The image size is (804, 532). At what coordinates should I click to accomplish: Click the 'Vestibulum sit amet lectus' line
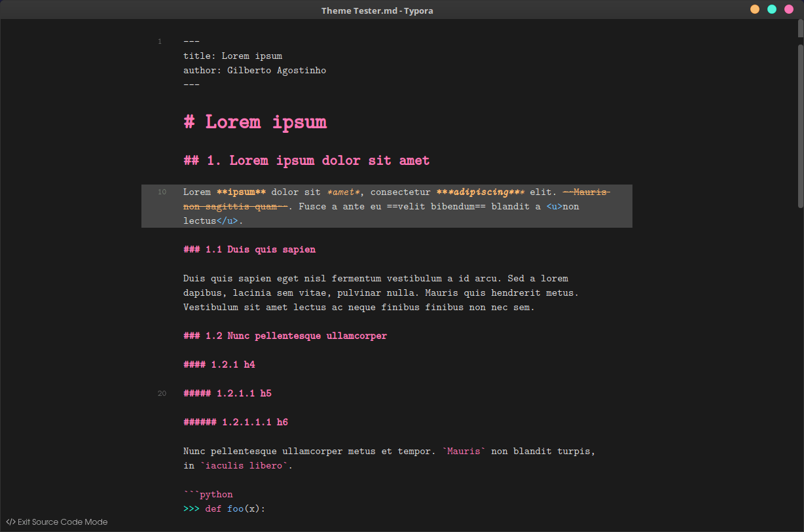pos(359,308)
